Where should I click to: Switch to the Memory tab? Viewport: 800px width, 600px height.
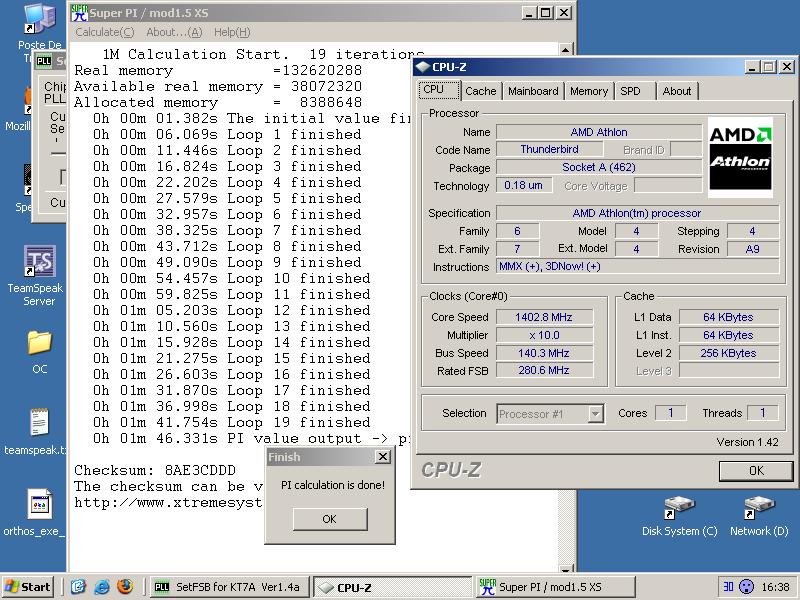tap(589, 91)
